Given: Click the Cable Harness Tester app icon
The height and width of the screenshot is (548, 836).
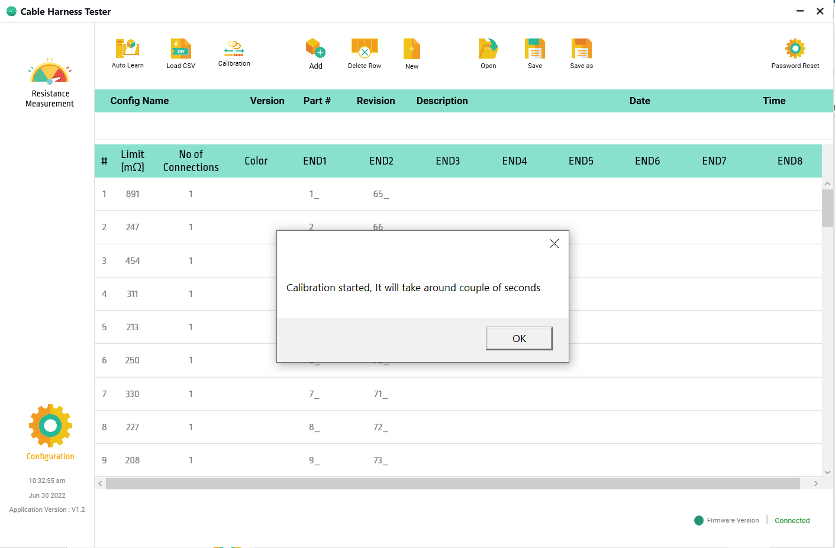Looking at the screenshot, I should [11, 11].
